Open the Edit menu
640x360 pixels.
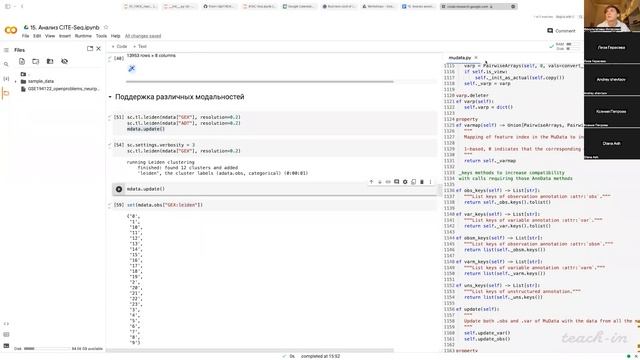tap(37, 36)
